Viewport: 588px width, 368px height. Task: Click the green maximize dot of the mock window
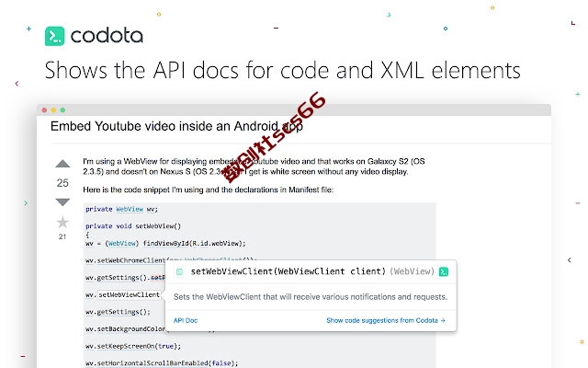(x=62, y=110)
